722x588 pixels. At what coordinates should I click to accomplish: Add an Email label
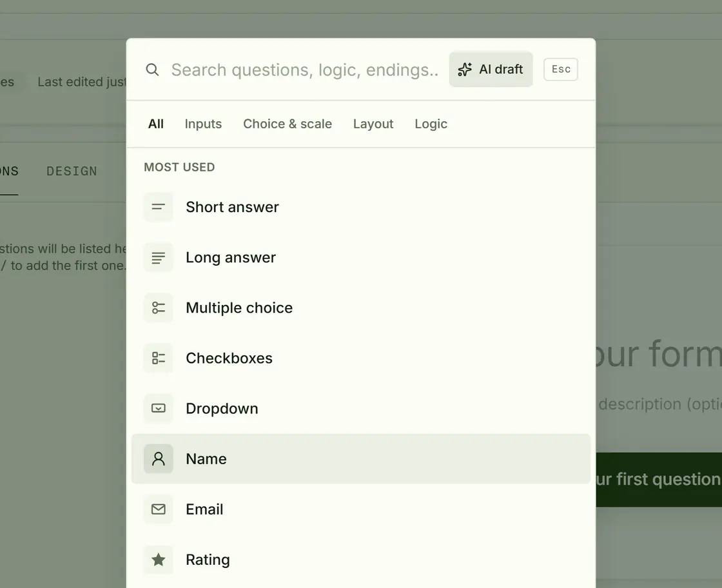point(204,509)
